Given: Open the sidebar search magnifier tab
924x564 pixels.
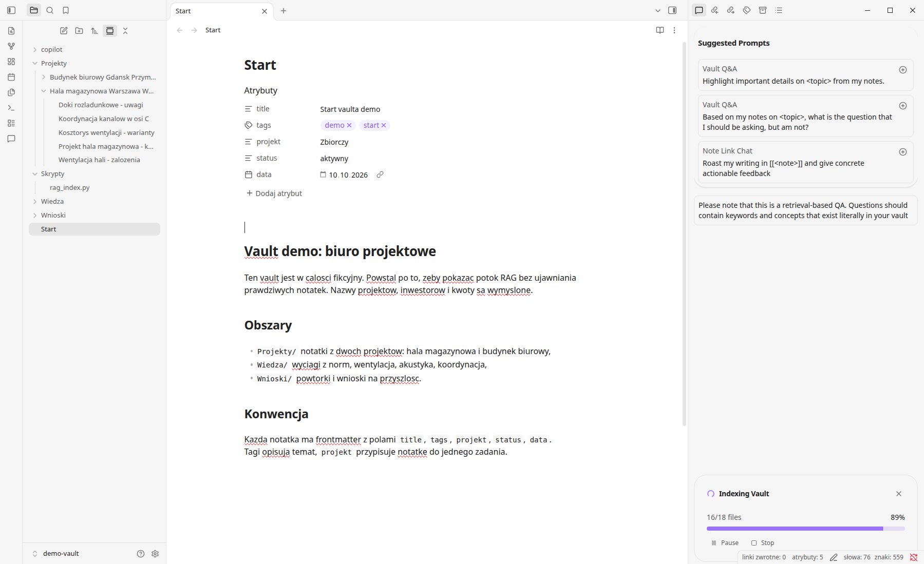Looking at the screenshot, I should click(x=50, y=10).
